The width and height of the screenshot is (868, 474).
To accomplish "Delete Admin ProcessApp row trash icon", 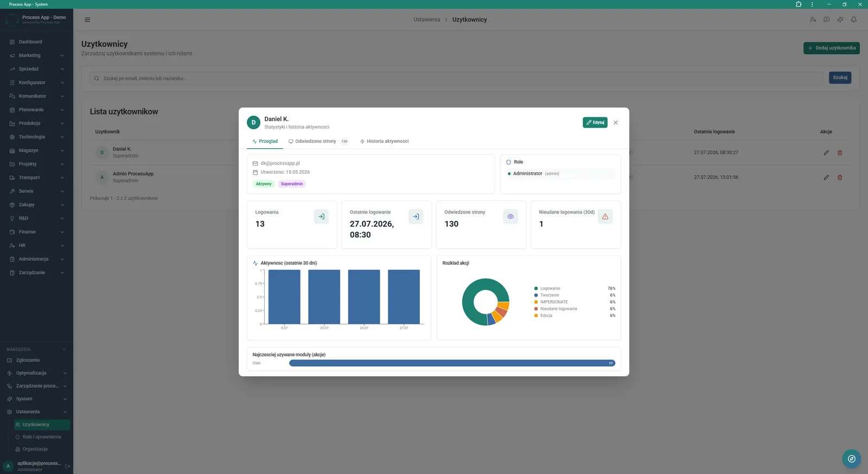I will [840, 178].
